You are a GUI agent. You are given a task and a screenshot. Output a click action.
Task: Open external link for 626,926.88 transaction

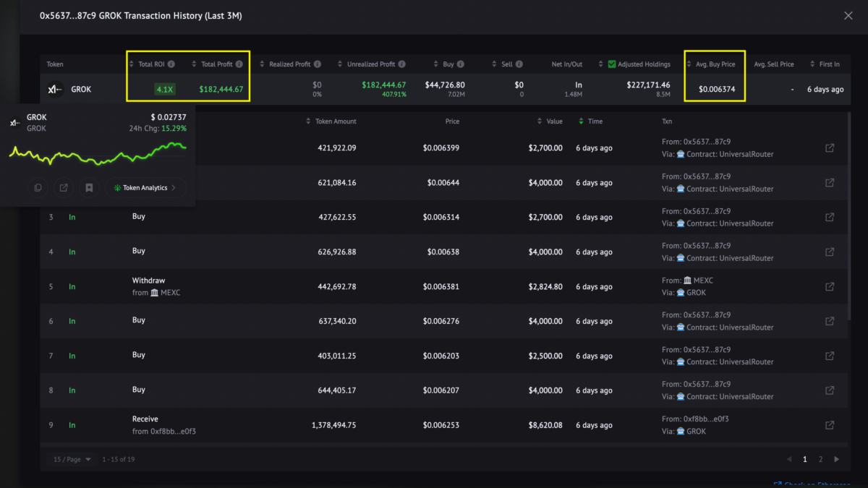click(x=830, y=252)
